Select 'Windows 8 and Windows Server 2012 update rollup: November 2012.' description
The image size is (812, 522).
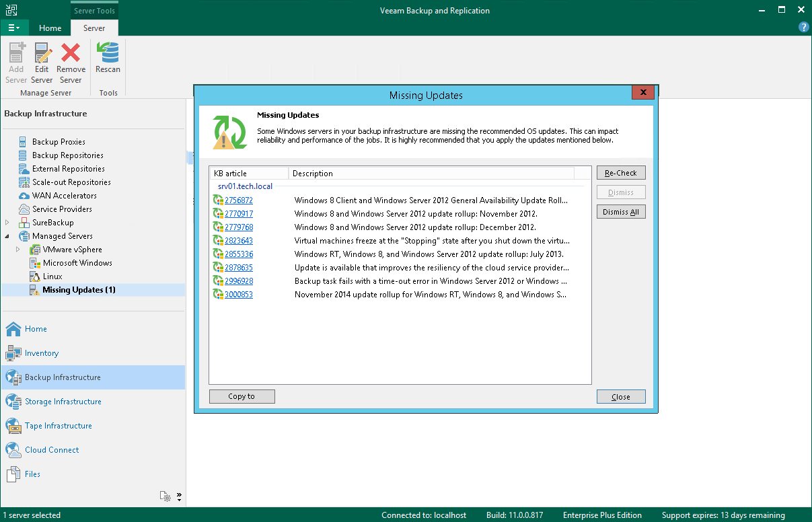tap(416, 214)
